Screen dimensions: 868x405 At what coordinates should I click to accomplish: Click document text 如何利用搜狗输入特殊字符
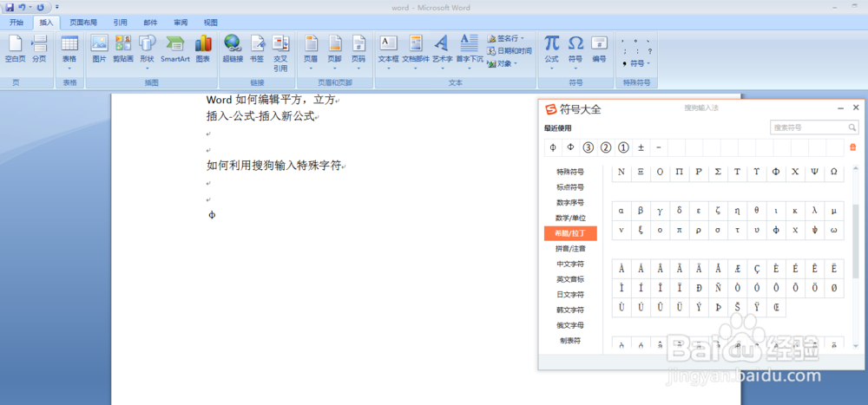point(273,166)
